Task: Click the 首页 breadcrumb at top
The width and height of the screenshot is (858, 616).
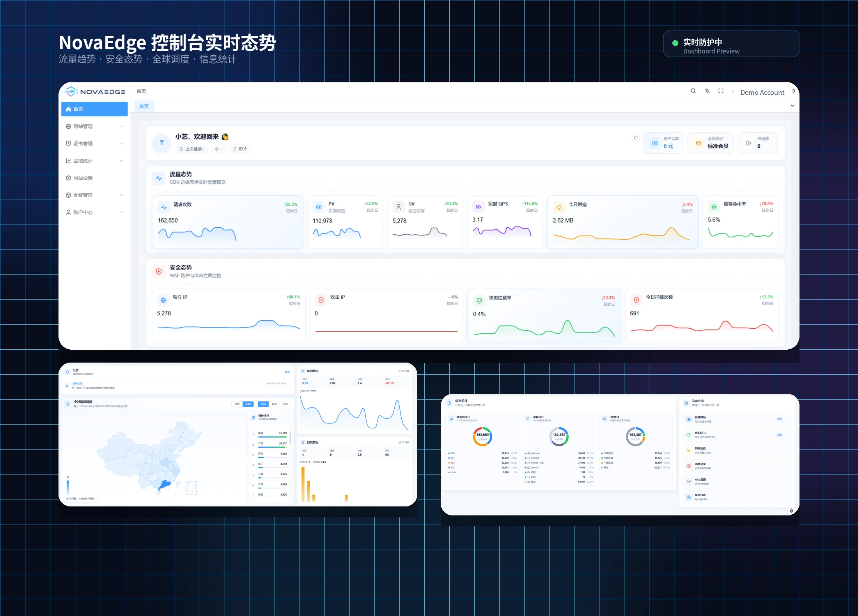Action: point(141,91)
